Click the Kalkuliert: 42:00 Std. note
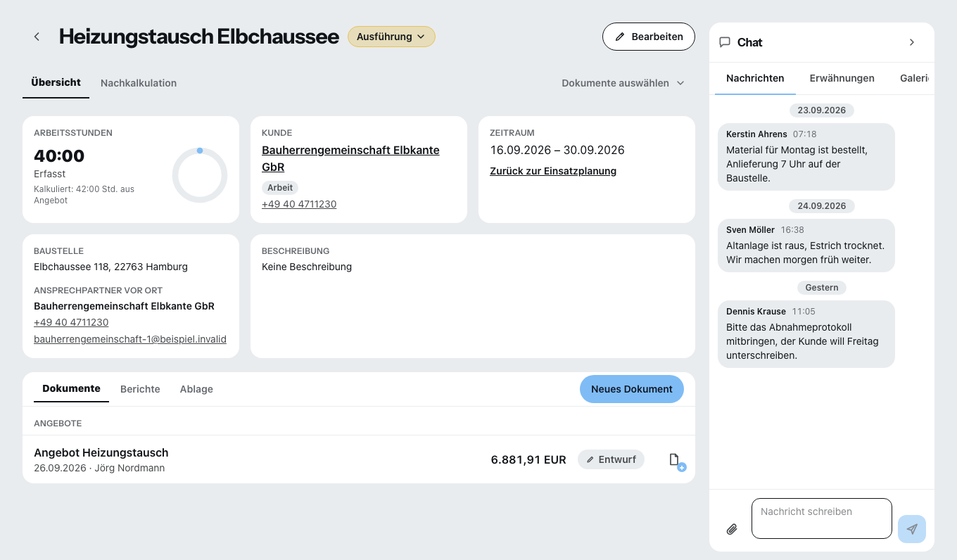The image size is (957, 560). pos(84,195)
